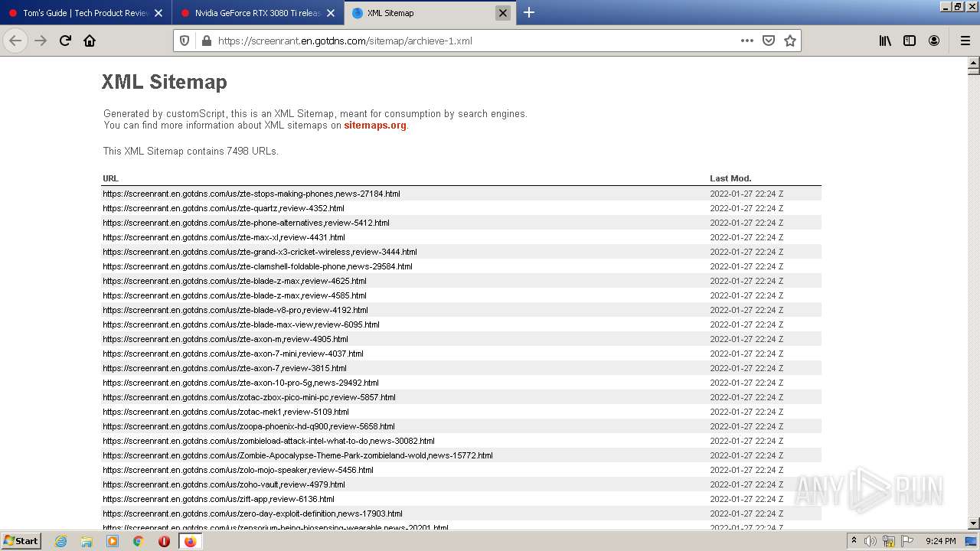This screenshot has width=980, height=551.
Task: Open page actions three-dot menu
Action: [x=747, y=41]
